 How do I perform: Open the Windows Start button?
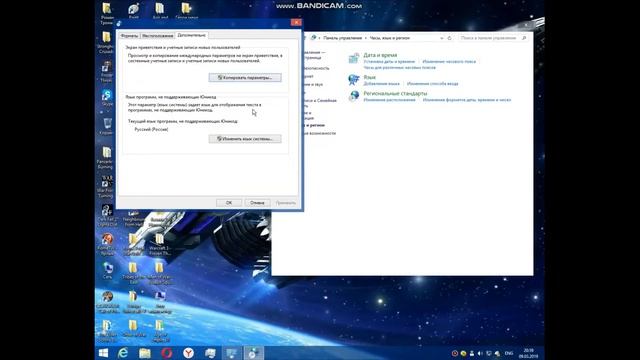click(x=103, y=353)
